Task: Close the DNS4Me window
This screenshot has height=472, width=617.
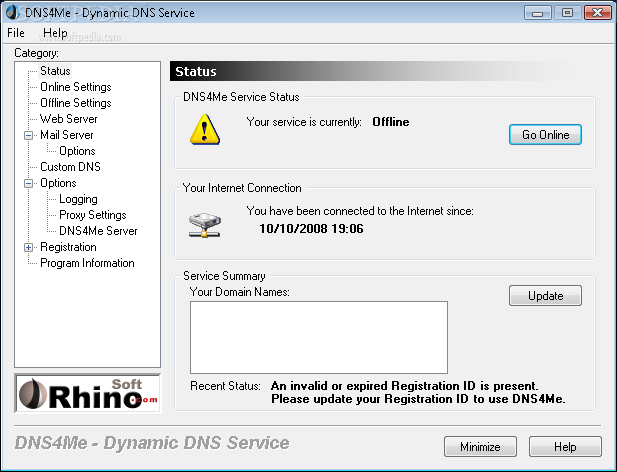Action: [x=597, y=13]
